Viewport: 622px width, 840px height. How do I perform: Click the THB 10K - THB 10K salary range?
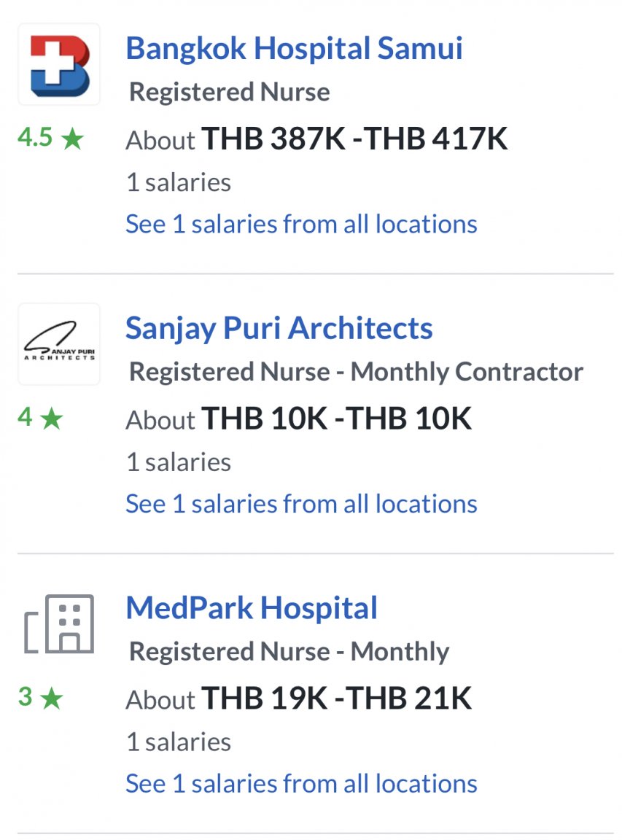[336, 419]
